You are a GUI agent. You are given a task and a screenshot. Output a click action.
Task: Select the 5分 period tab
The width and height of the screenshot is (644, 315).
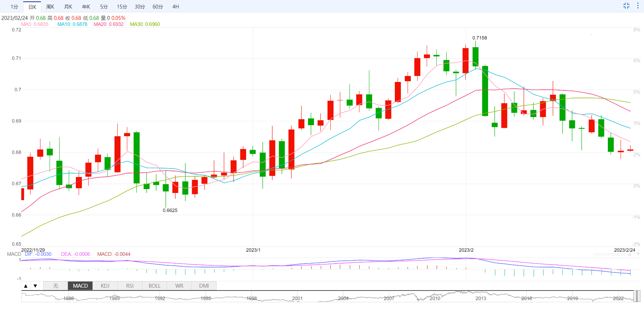pyautogui.click(x=104, y=7)
